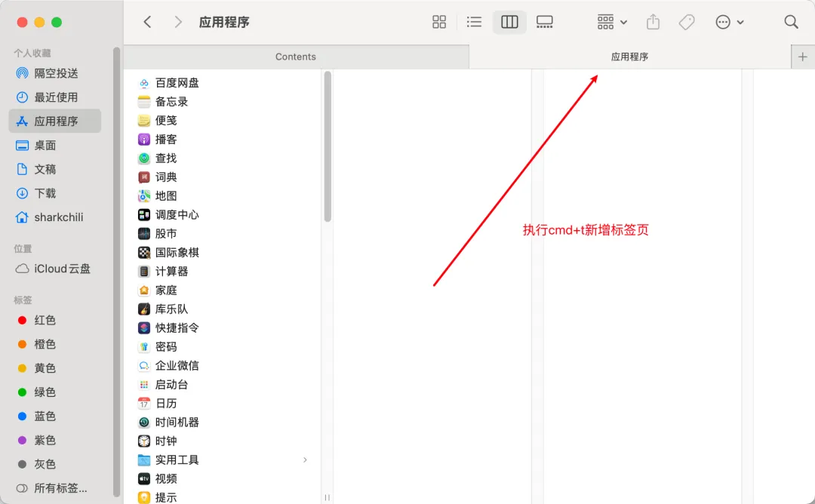The width and height of the screenshot is (815, 504).
Task: Select the 密码 app icon
Action: pyautogui.click(x=144, y=346)
